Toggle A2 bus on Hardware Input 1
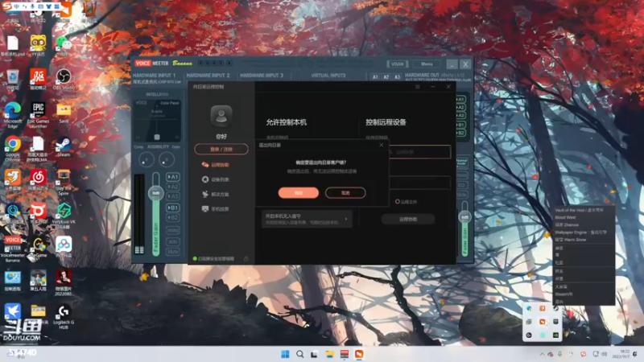 coord(173,187)
